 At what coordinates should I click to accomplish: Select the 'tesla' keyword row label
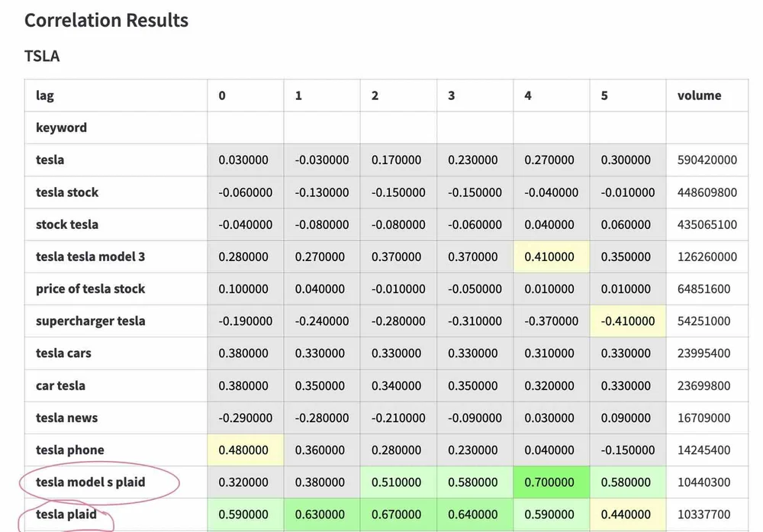pyautogui.click(x=116, y=160)
